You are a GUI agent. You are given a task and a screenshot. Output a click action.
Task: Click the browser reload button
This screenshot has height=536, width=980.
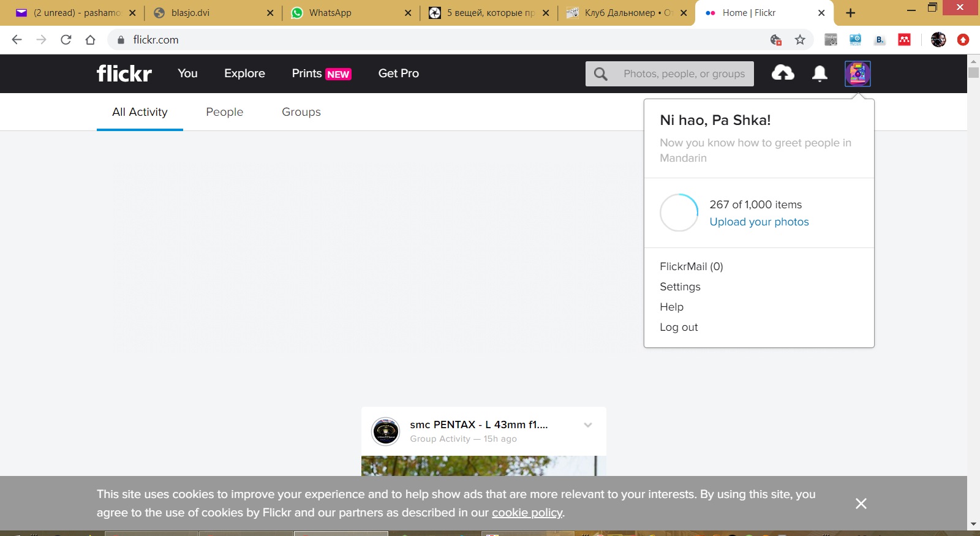coord(66,40)
